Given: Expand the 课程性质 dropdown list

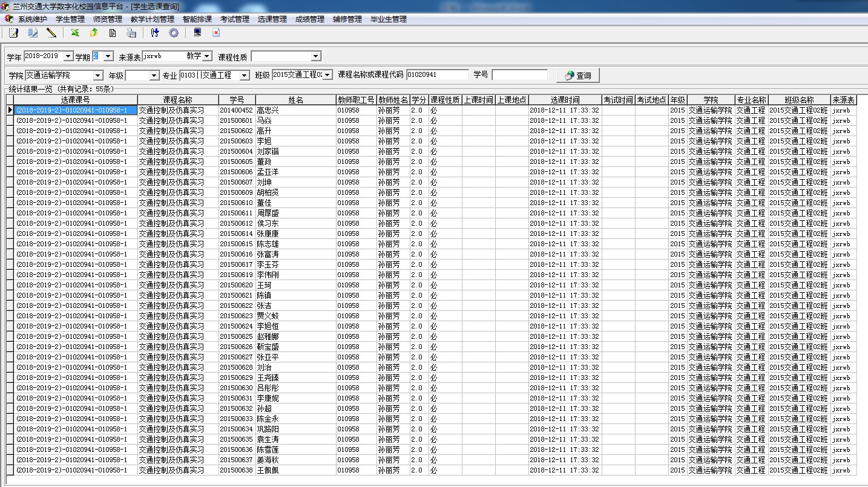Looking at the screenshot, I should pyautogui.click(x=315, y=57).
